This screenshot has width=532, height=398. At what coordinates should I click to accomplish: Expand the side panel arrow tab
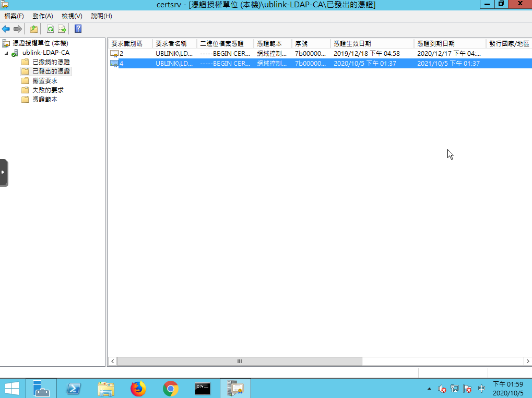tap(3, 173)
